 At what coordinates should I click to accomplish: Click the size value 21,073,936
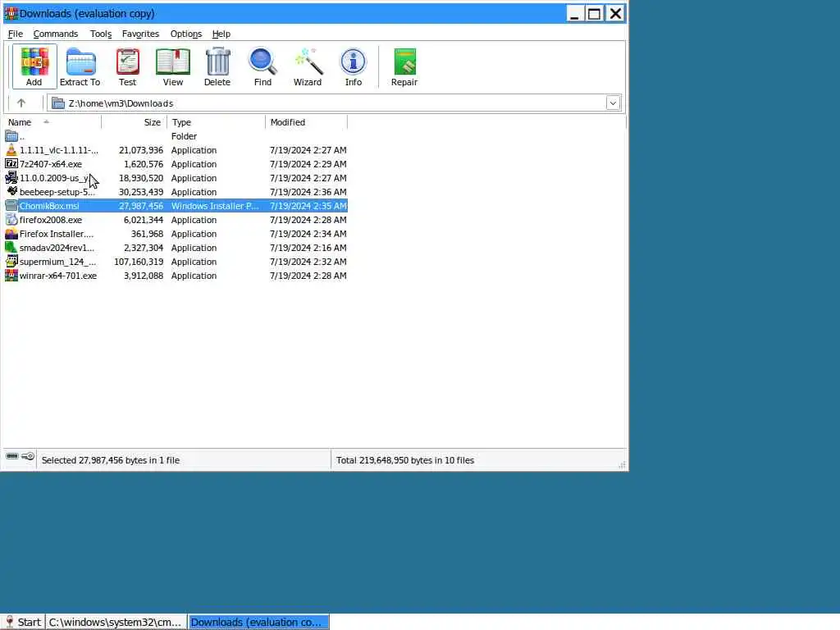pyautogui.click(x=141, y=150)
